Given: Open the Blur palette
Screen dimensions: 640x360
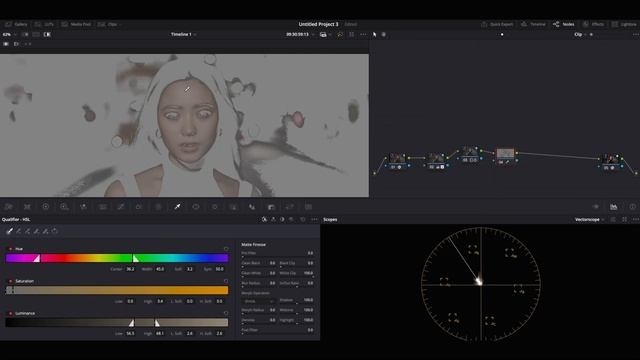Looking at the screenshot, I should coord(252,207).
